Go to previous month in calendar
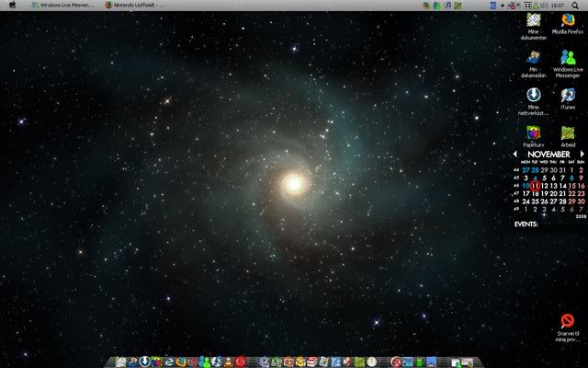 [x=515, y=155]
